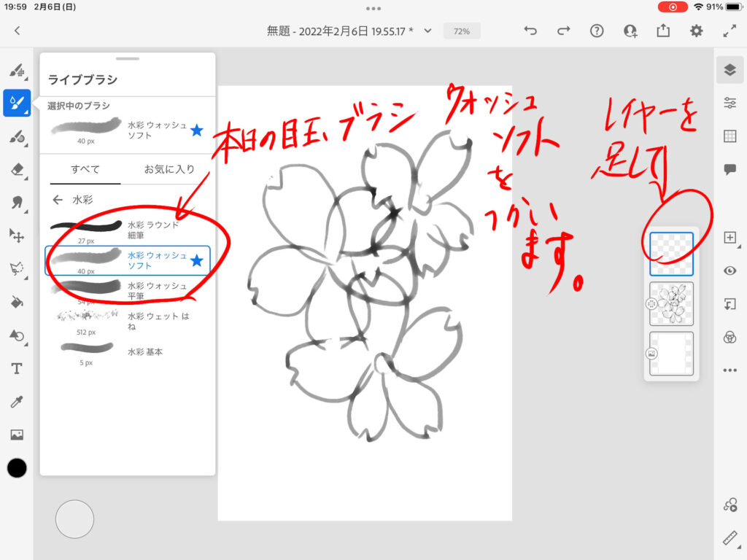Select the 水彩 ラウンド細筆 brush
Image resolution: width=747 pixels, height=560 pixels.
128,228
